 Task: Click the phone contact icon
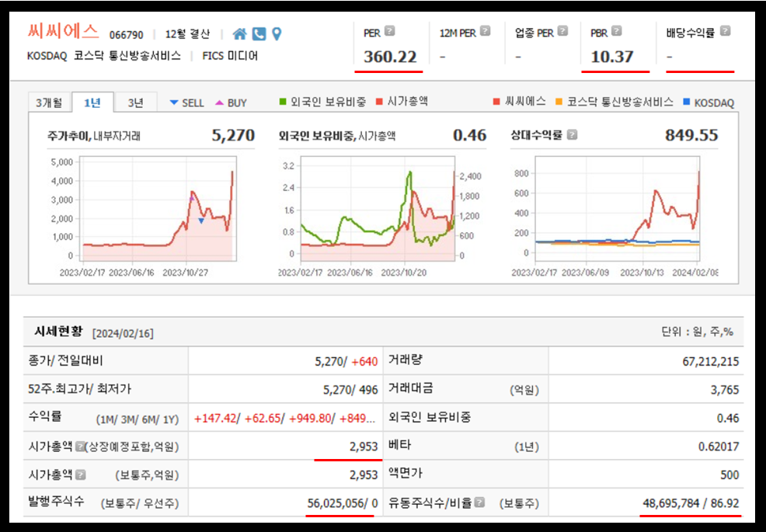(259, 33)
